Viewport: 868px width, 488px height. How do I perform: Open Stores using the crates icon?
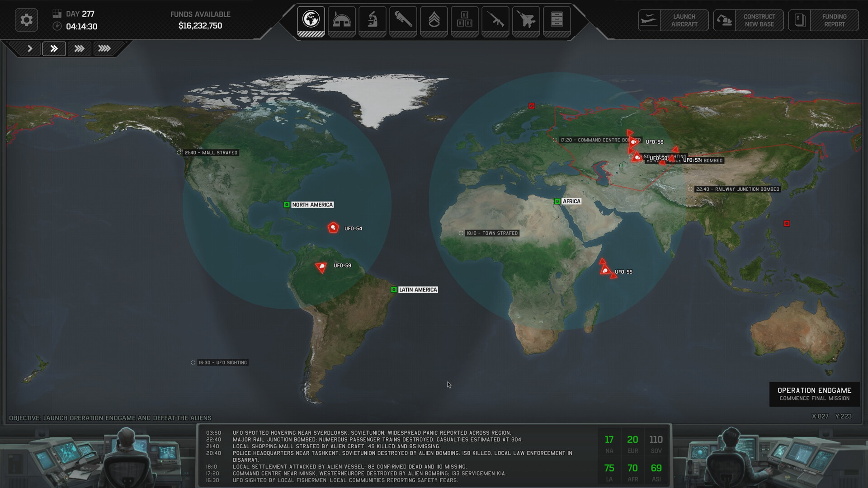click(464, 20)
